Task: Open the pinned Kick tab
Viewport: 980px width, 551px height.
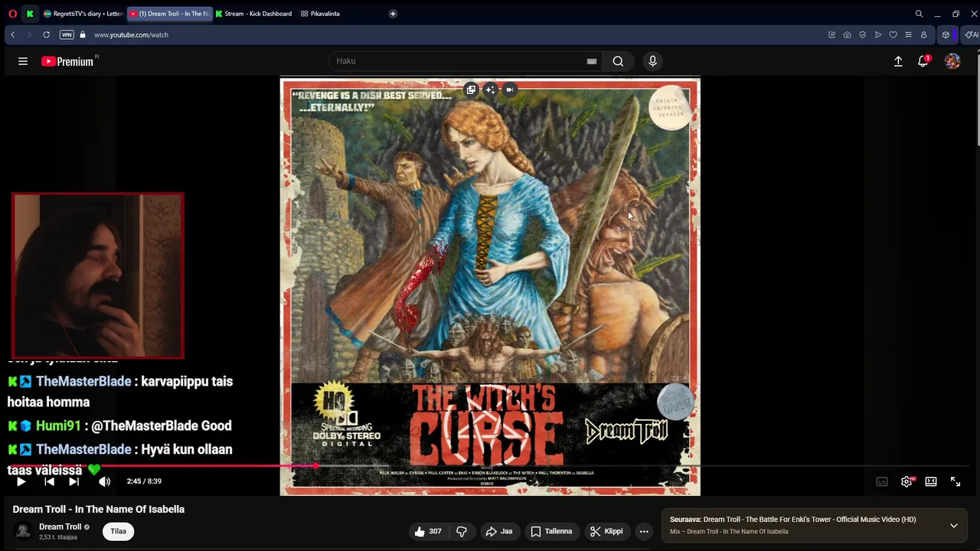Action: coord(30,14)
